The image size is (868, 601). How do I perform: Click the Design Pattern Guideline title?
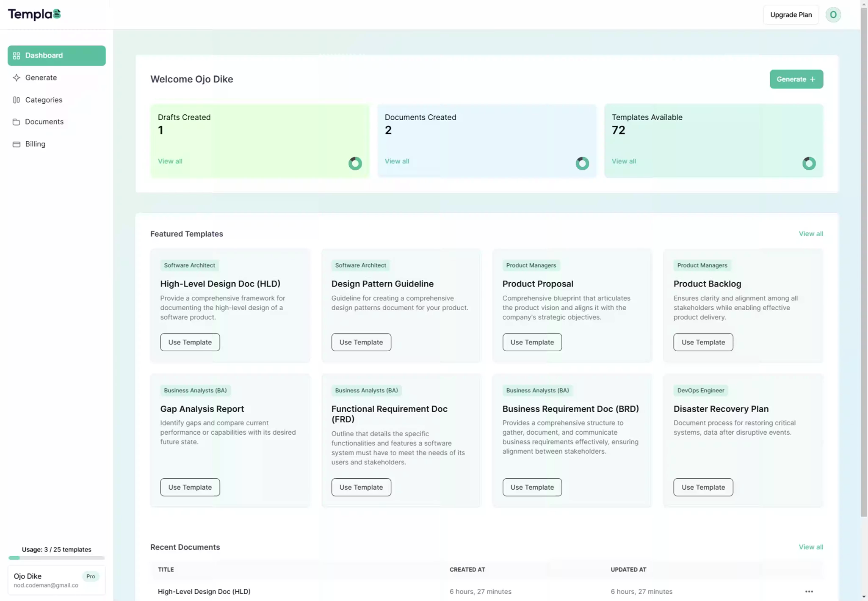[x=382, y=284]
